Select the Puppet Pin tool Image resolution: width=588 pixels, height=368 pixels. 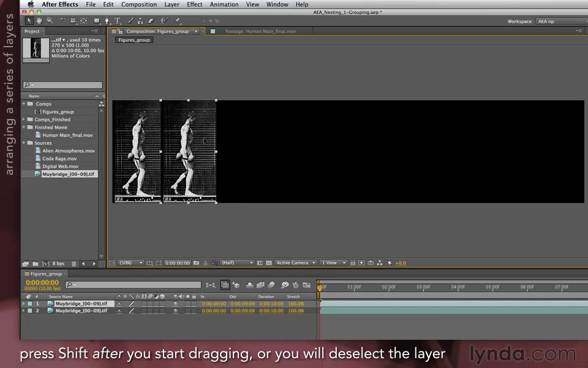coord(178,21)
